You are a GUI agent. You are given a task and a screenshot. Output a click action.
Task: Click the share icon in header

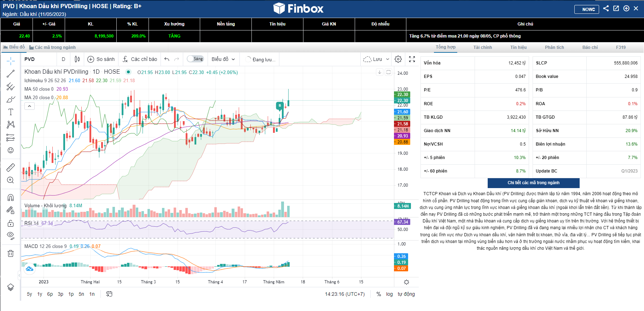[x=606, y=9]
